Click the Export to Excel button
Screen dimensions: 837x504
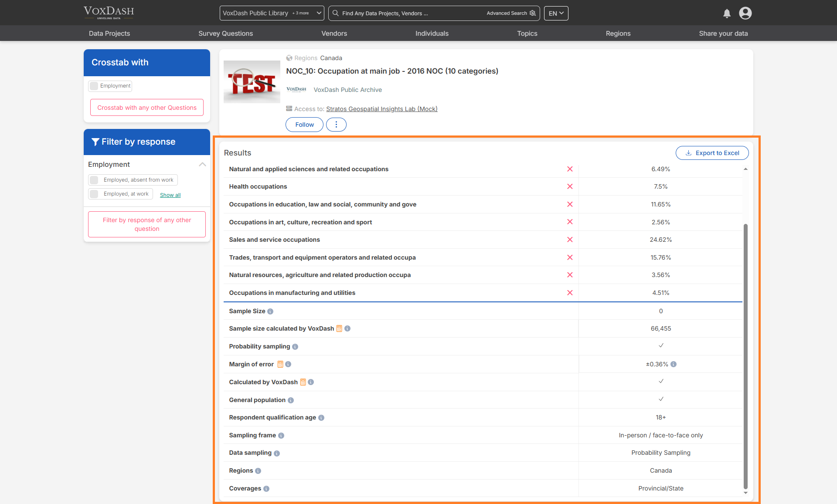[712, 153]
